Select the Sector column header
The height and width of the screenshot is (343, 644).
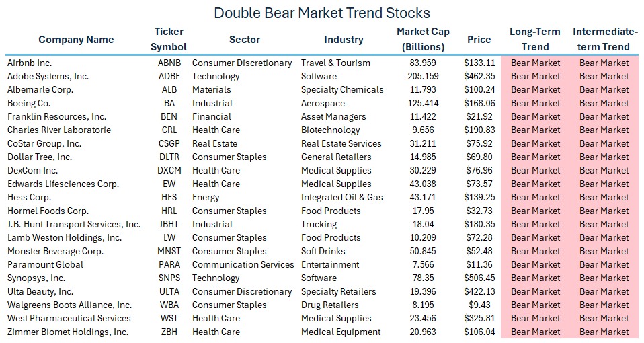[244, 40]
